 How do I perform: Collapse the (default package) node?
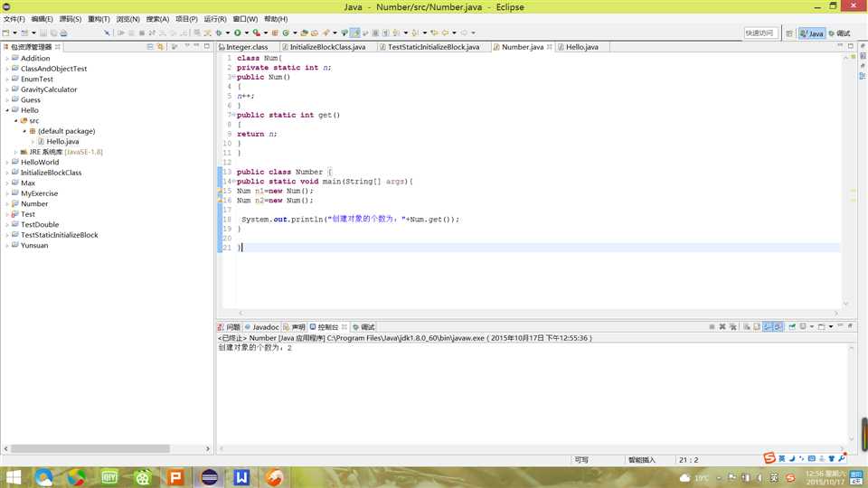tap(24, 131)
